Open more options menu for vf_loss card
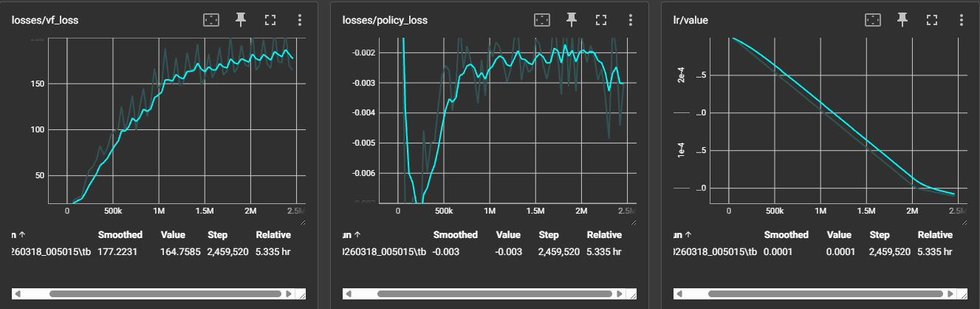Image resolution: width=980 pixels, height=309 pixels. click(299, 20)
